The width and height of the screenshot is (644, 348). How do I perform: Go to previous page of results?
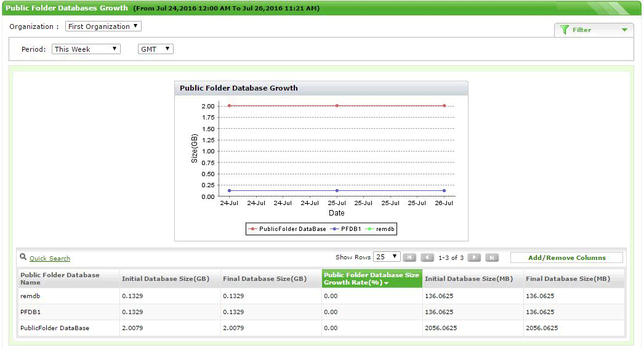click(427, 257)
